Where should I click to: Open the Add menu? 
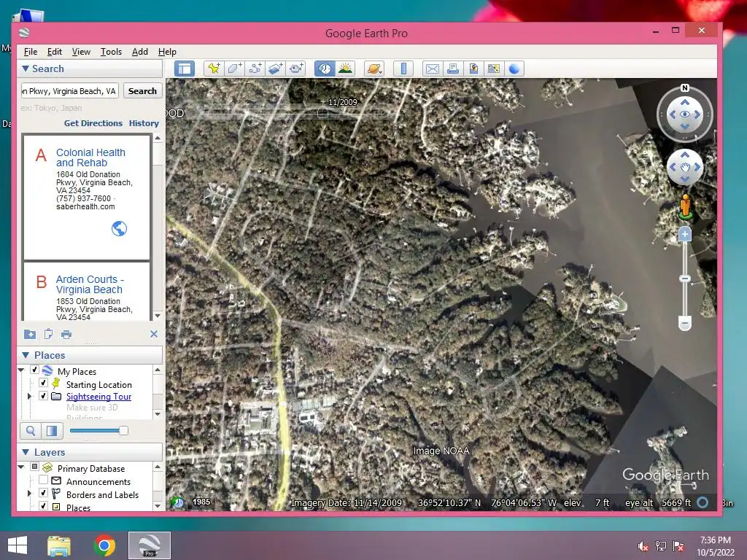139,52
